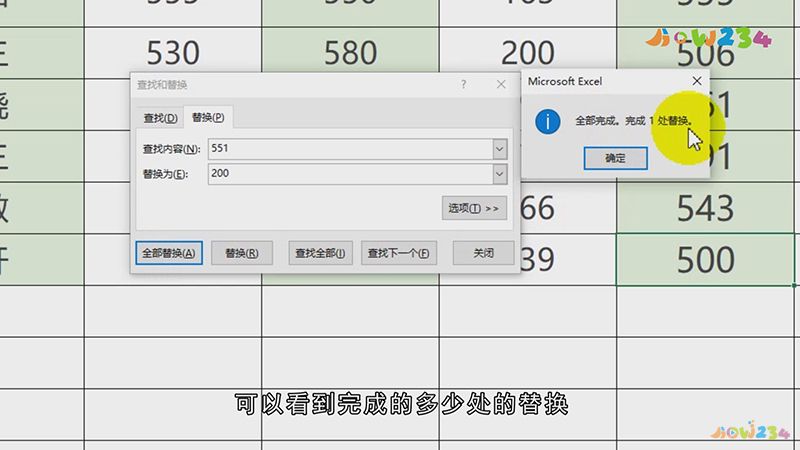Switch to the 查找(D) tab
Image resolution: width=800 pixels, height=450 pixels.
(x=160, y=118)
